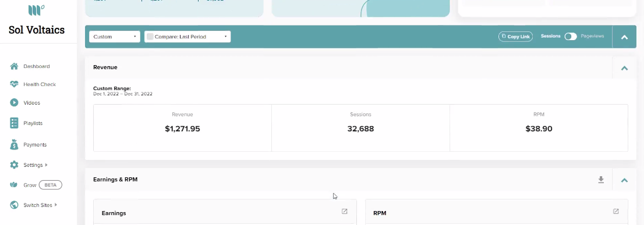Viewport: 644px width, 225px height.
Task: Toggle Sessions to Pageviews switch
Action: tap(571, 37)
